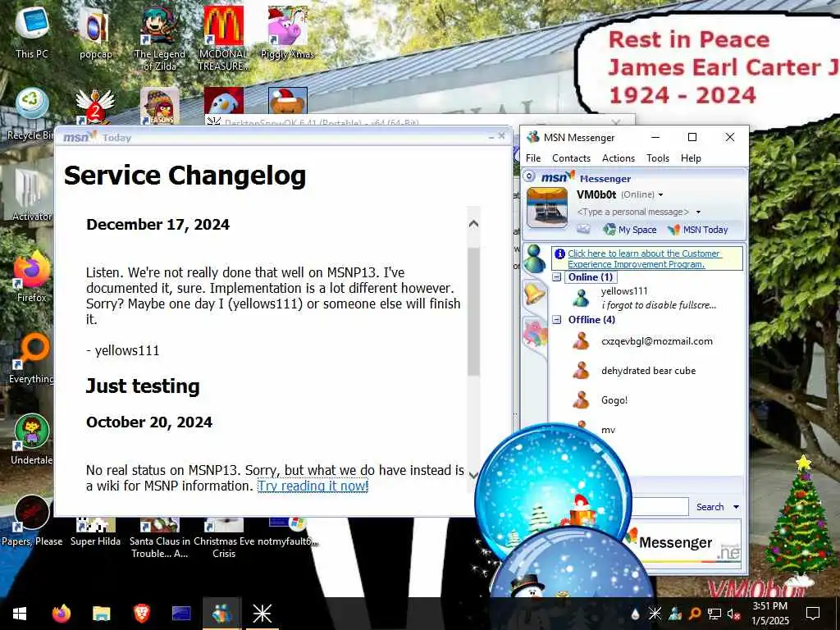Viewport: 840px width, 630px height.
Task: Open the Online status dropdown for VM0b0t
Action: point(660,195)
